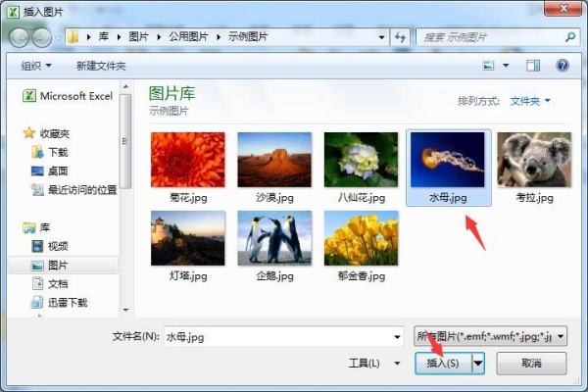This screenshot has height=392, width=588.
Task: Open the 组织 dropdown menu
Action: pyautogui.click(x=36, y=66)
